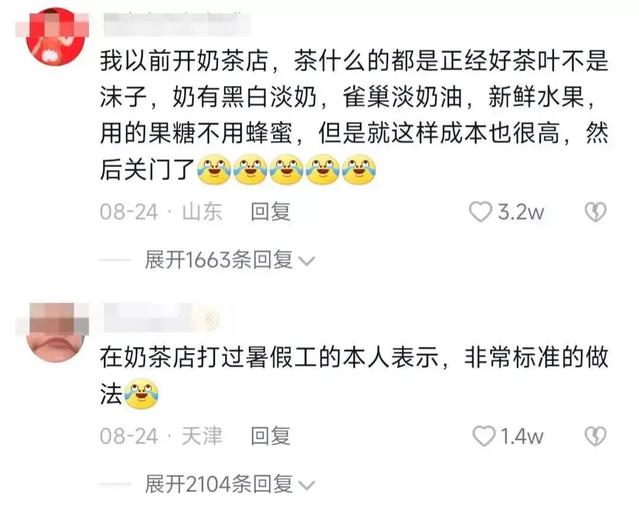The height and width of the screenshot is (507, 640).
Task: Like the Shandong milk tea shop comment
Action: pyautogui.click(x=480, y=212)
